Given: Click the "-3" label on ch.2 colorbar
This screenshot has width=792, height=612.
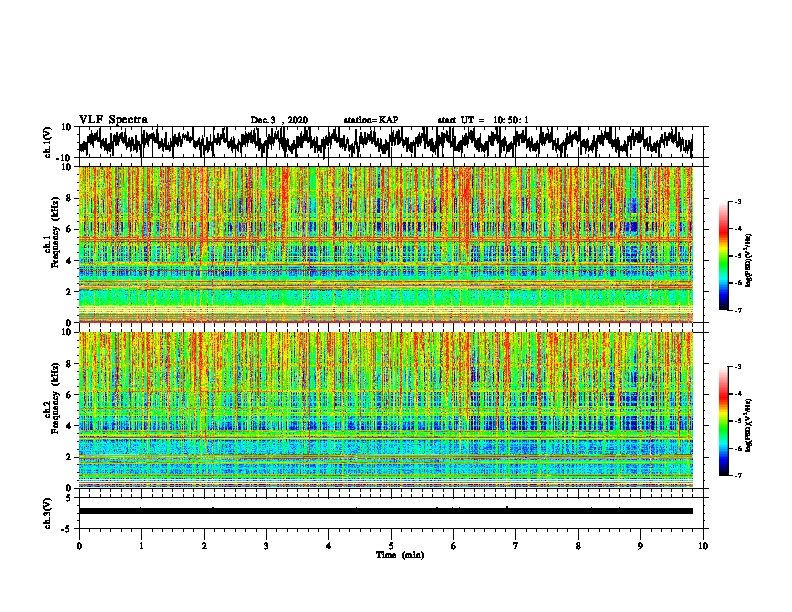Looking at the screenshot, I should point(738,367).
